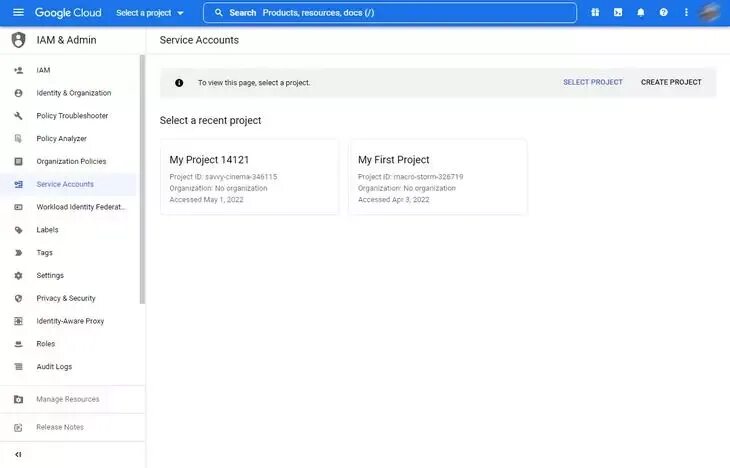Image resolution: width=730 pixels, height=468 pixels.
Task: Click the CREATE PROJECT button
Action: point(671,82)
